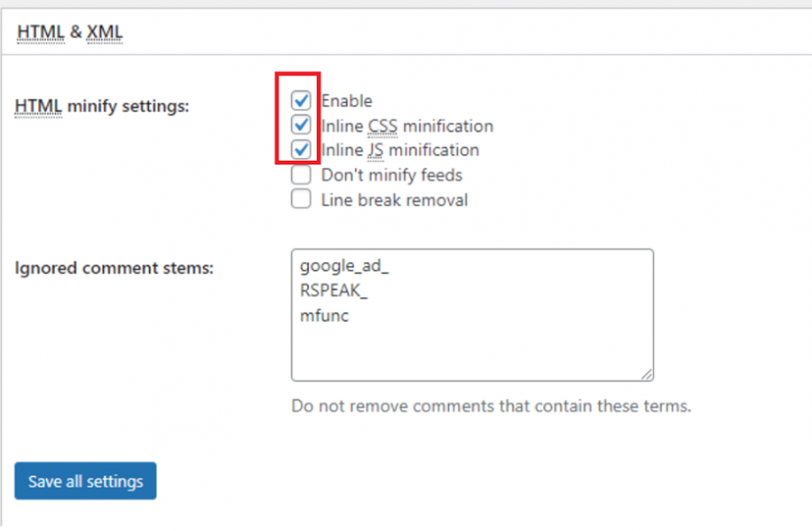Enable the "Don't minify feeds" option
Viewport: 812px width, 531px height.
(300, 175)
